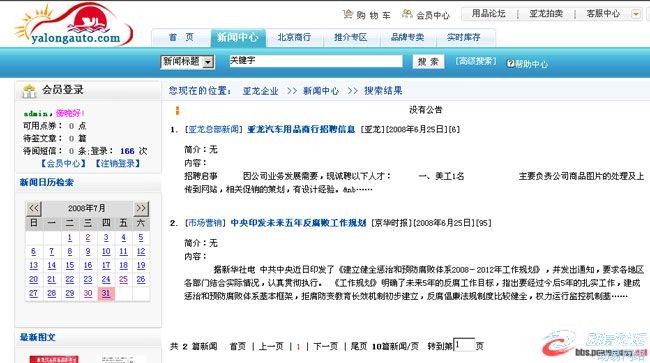The width and height of the screenshot is (650, 363).
Task: Open article 中央印发未来五年反腐败工作规划
Action: [x=298, y=223]
